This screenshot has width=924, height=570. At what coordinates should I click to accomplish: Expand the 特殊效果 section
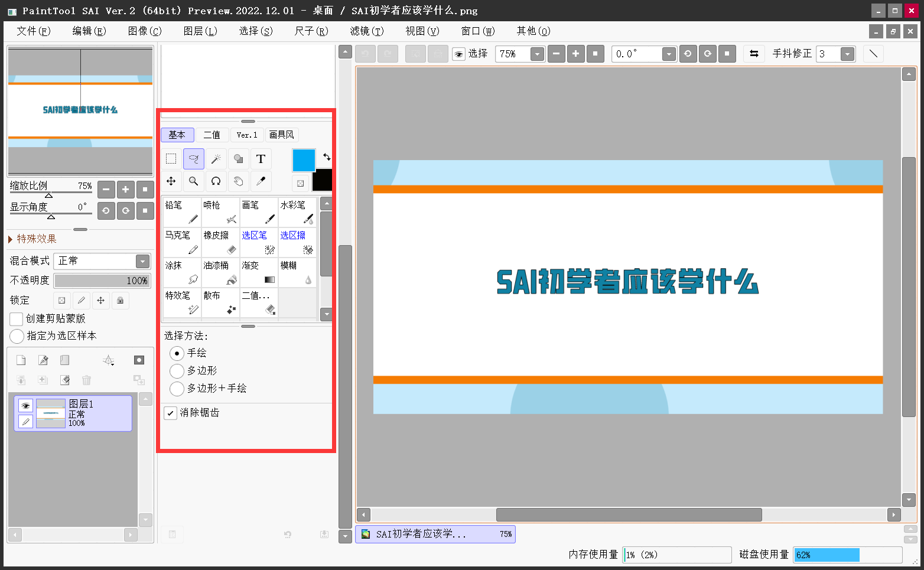click(32, 239)
